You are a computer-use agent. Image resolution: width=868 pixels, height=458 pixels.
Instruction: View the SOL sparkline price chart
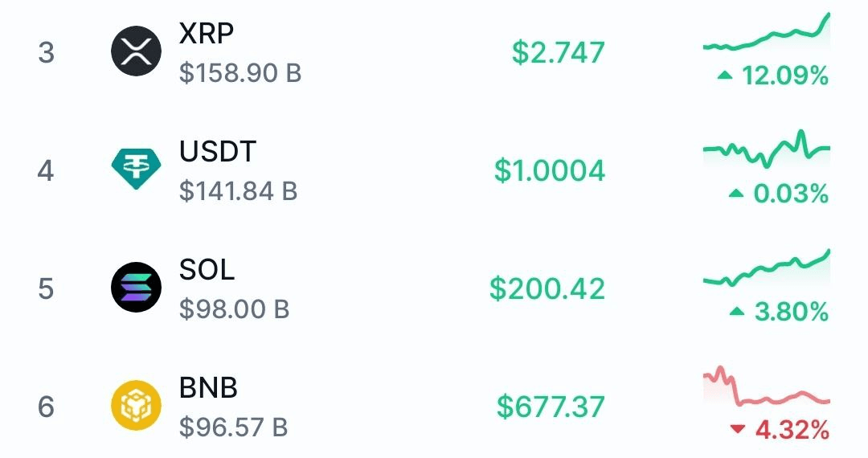coord(767,268)
